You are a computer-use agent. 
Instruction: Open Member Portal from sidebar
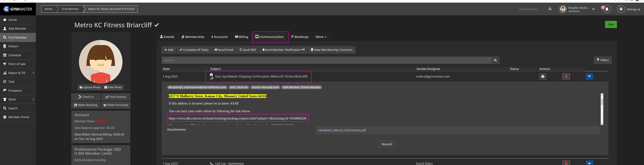pos(19,117)
